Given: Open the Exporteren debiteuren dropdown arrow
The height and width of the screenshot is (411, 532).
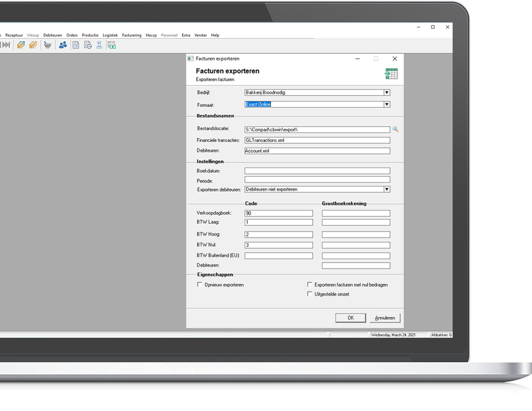Looking at the screenshot, I should (387, 189).
